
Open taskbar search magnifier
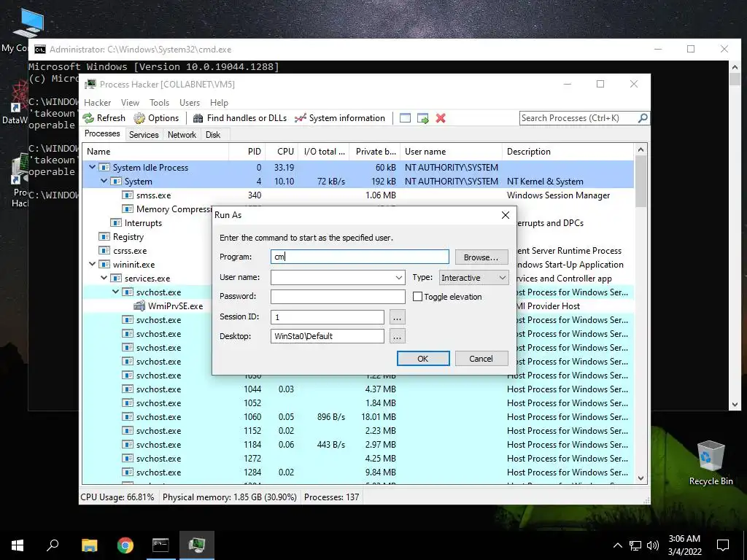[53, 545]
